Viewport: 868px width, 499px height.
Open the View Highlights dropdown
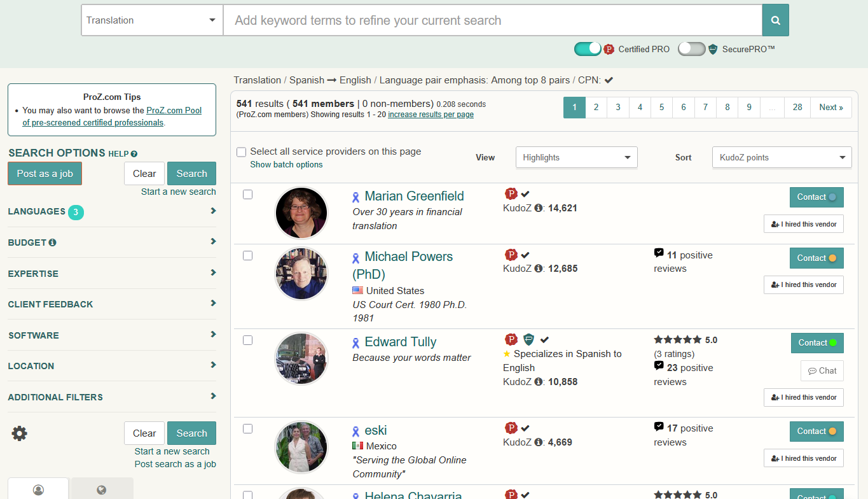click(576, 157)
